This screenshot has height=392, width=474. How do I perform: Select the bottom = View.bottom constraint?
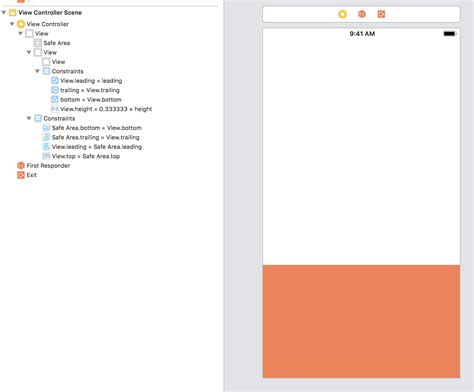(91, 99)
